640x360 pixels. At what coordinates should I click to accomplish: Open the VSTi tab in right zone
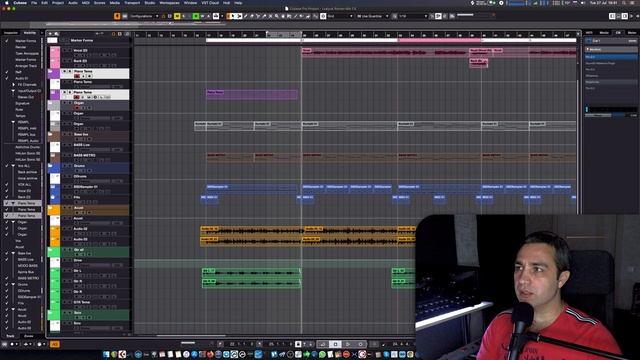tap(589, 33)
